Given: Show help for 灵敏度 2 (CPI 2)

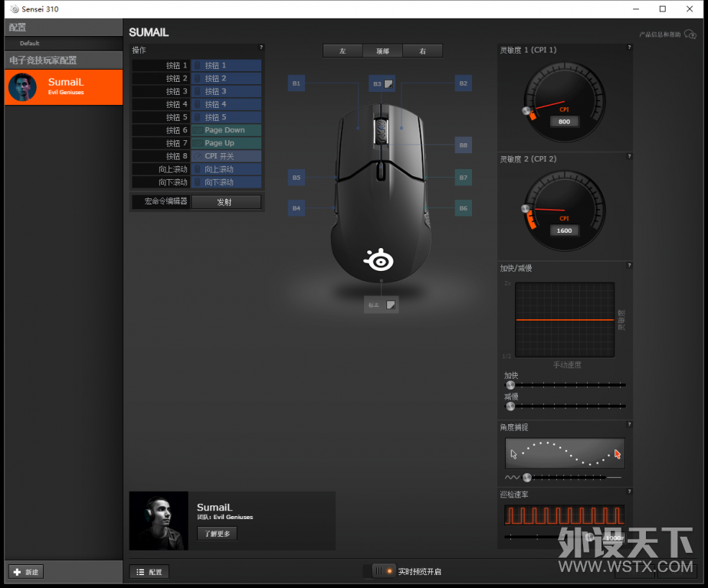Looking at the screenshot, I should (629, 157).
